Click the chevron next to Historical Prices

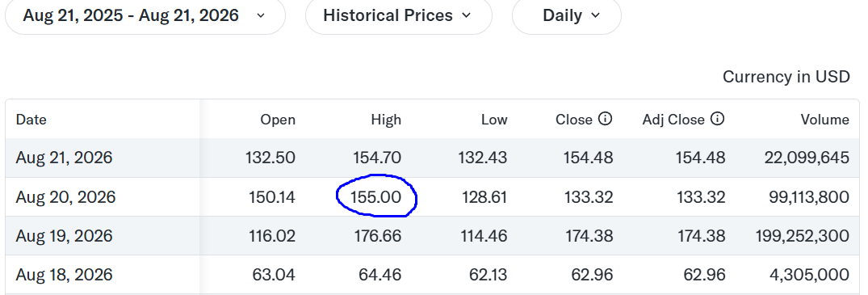[x=466, y=16]
